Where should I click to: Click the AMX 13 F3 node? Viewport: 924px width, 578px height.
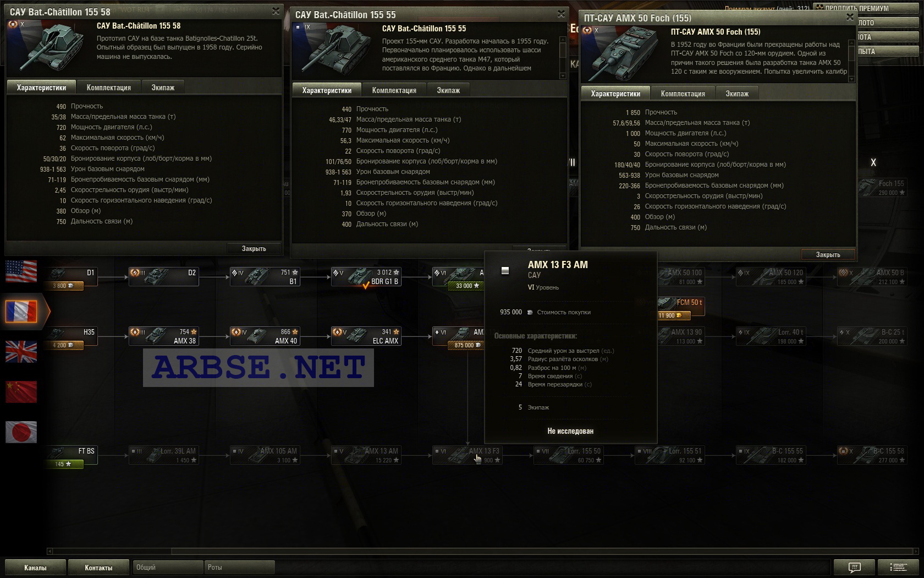(467, 455)
